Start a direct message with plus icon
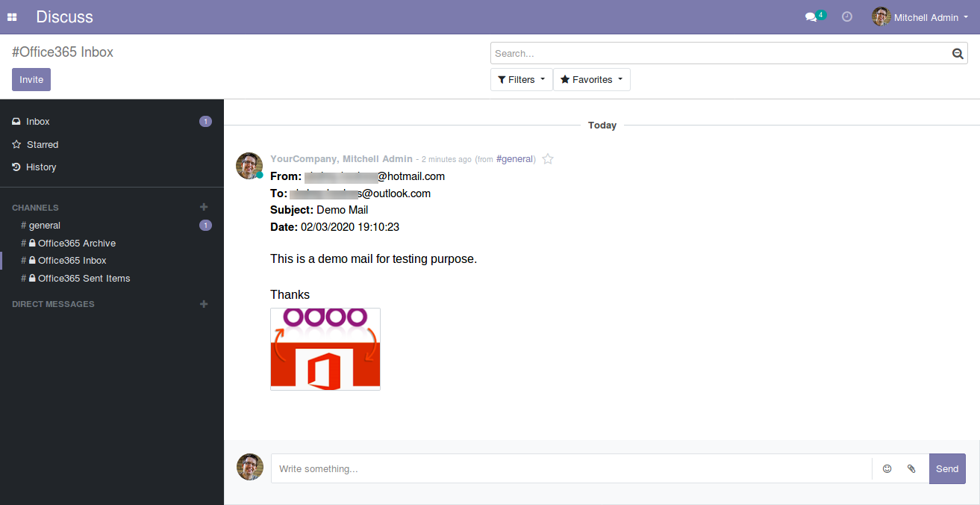Viewport: 980px width, 505px height. pyautogui.click(x=204, y=304)
